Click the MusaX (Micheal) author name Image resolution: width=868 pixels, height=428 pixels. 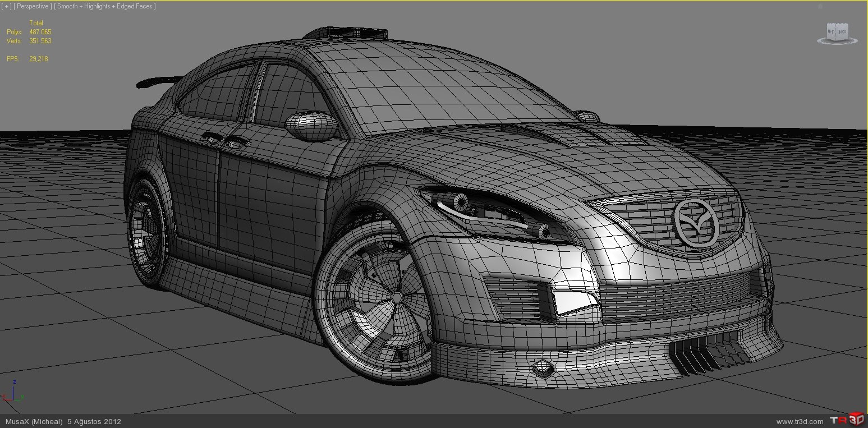[34, 421]
